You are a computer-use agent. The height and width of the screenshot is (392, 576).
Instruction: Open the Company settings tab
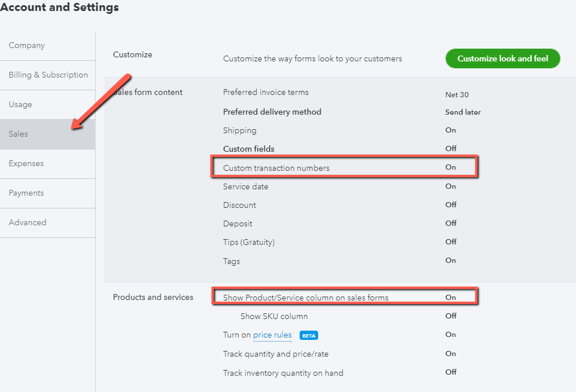click(x=27, y=45)
